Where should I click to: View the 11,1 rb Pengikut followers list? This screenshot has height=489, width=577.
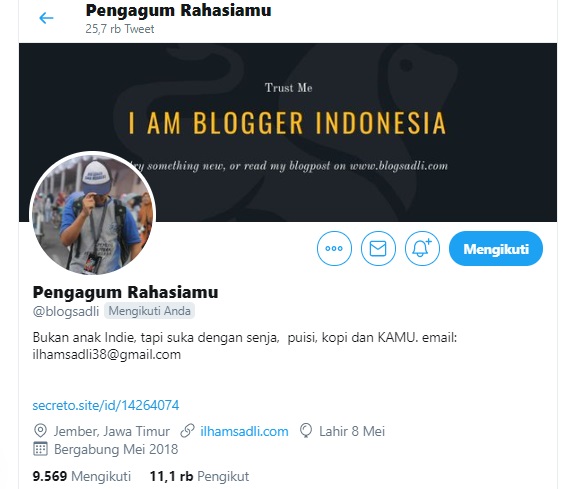point(199,476)
